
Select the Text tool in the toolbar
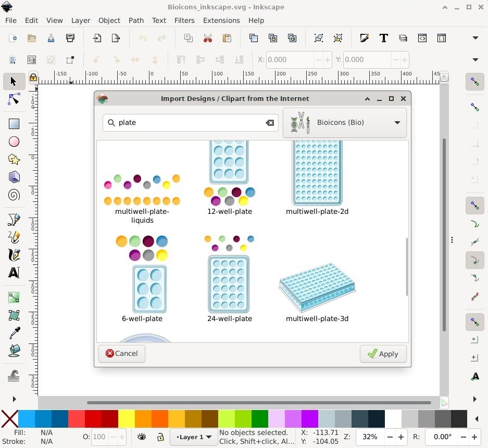(384, 38)
